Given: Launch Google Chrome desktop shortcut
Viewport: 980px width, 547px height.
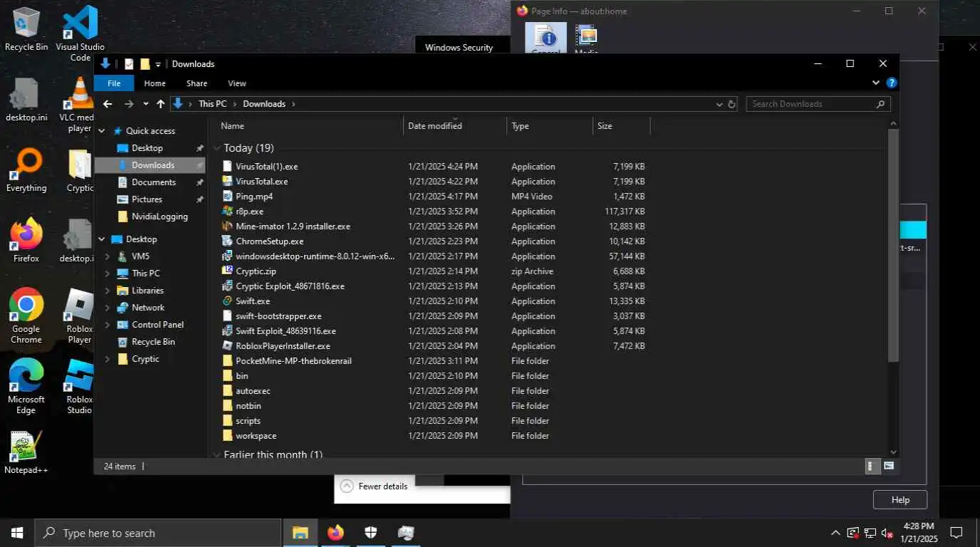Looking at the screenshot, I should point(26,316).
